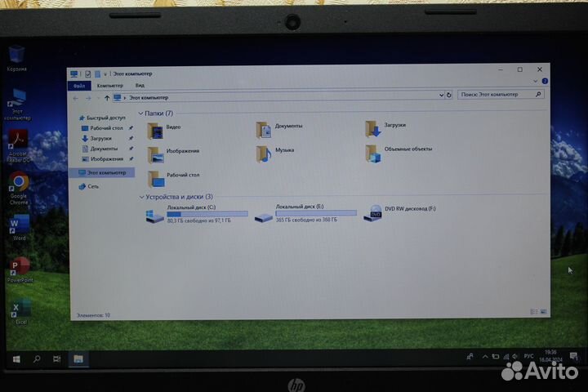
Task: Select Документы in the navigation pane
Action: click(100, 149)
